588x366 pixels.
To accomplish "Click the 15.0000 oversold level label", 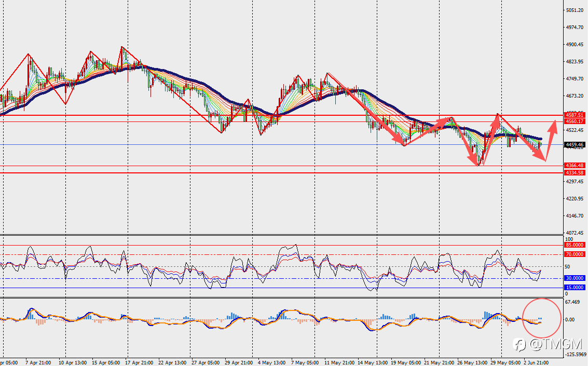I will [575, 288].
